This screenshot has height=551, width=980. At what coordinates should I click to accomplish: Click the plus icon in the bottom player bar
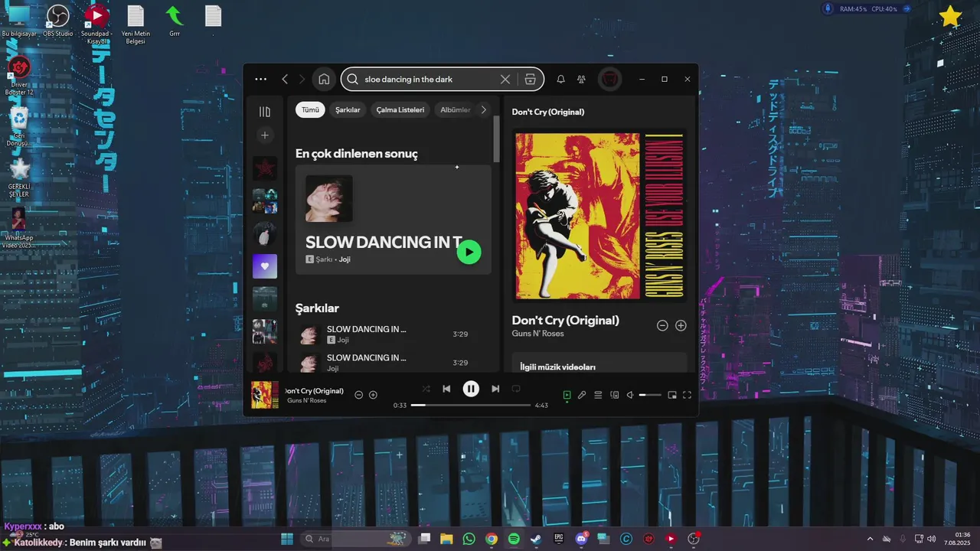click(373, 395)
